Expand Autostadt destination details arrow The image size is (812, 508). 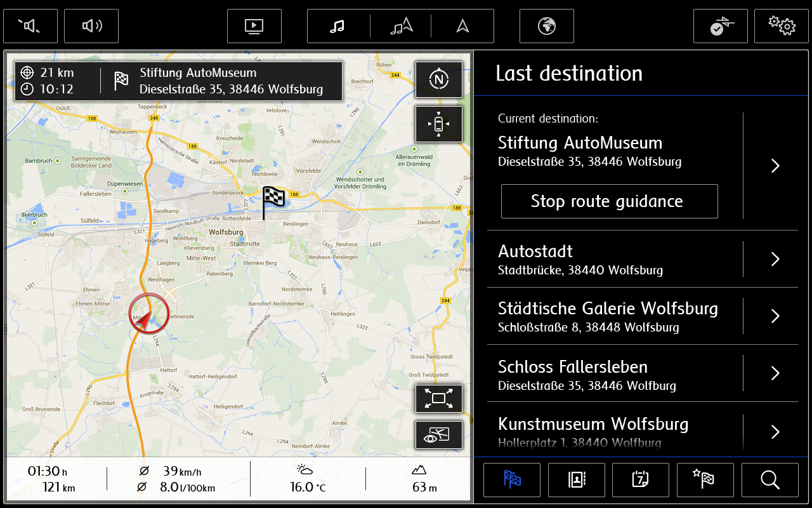click(x=775, y=259)
